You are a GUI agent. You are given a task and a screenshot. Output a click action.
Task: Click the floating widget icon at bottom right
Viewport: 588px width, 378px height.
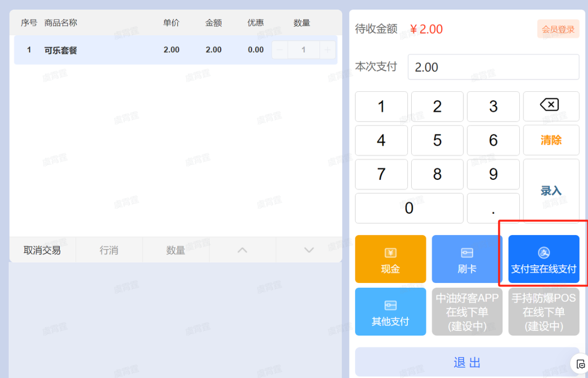click(x=580, y=364)
